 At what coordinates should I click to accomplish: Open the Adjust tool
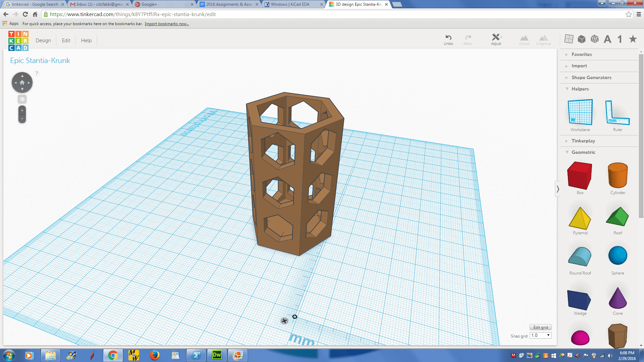[x=496, y=40]
